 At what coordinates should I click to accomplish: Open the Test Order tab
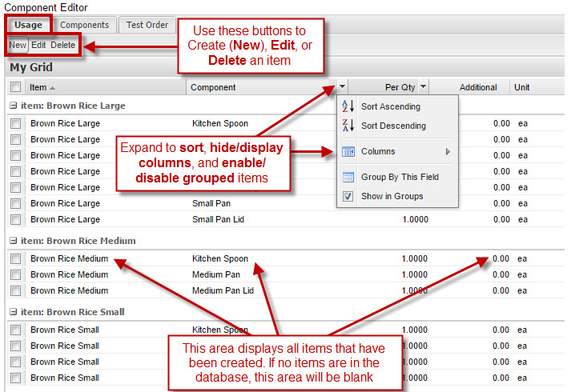click(147, 25)
